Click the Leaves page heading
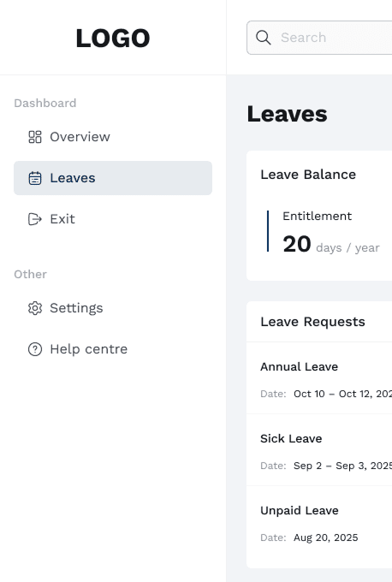The height and width of the screenshot is (582, 392). coord(288,114)
